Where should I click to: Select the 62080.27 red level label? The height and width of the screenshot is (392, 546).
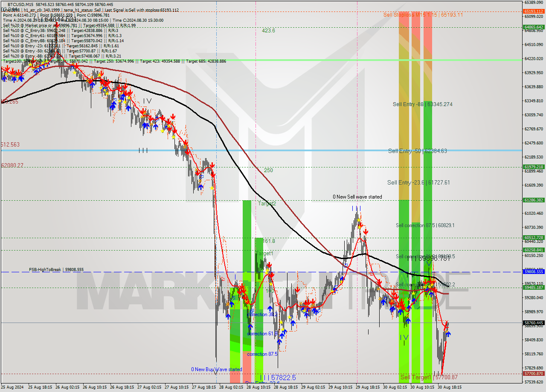click(12, 165)
